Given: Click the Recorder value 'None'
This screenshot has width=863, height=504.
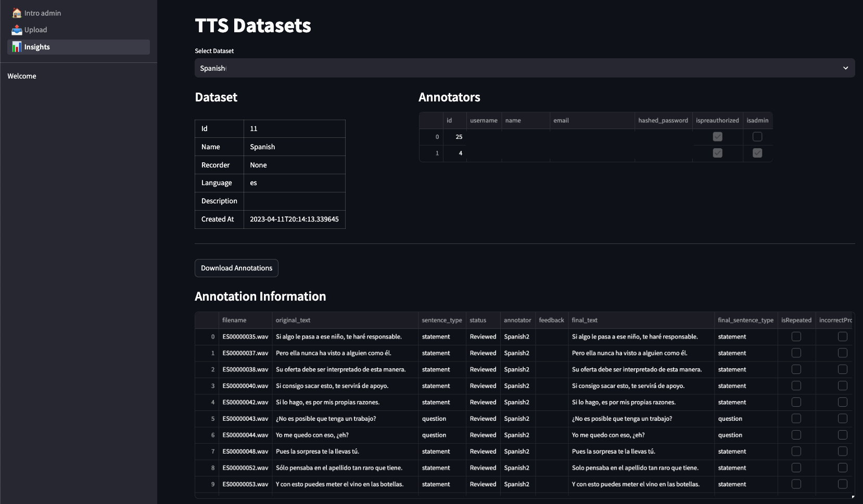Looking at the screenshot, I should pos(258,165).
